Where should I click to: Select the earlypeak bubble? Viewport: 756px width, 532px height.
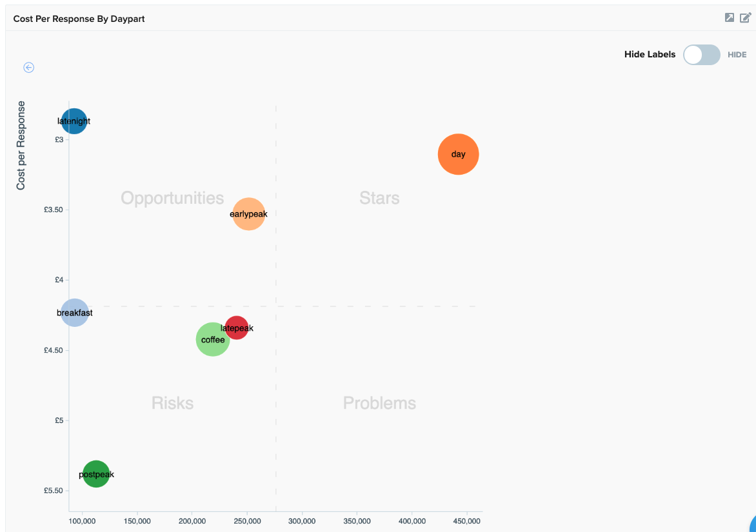[x=248, y=214]
